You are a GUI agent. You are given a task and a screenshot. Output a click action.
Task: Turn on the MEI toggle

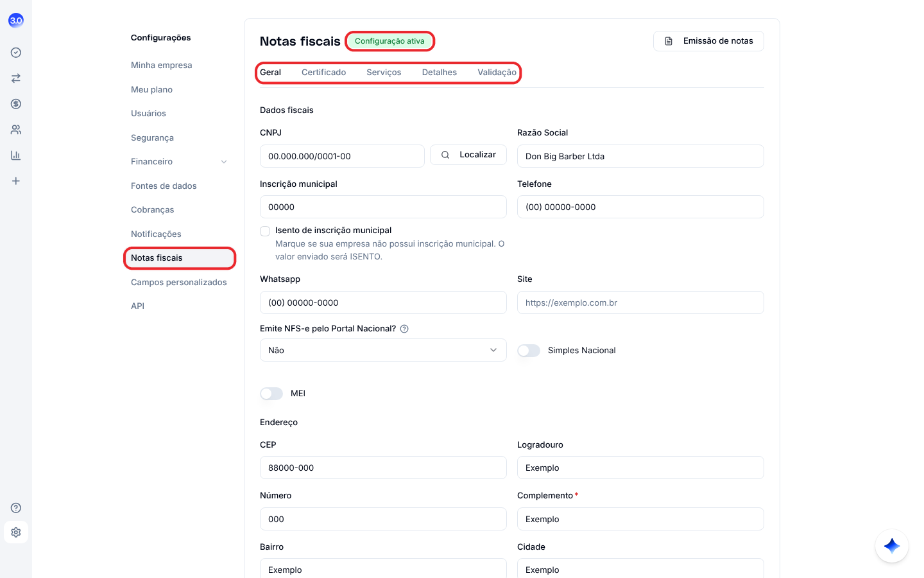click(x=271, y=394)
